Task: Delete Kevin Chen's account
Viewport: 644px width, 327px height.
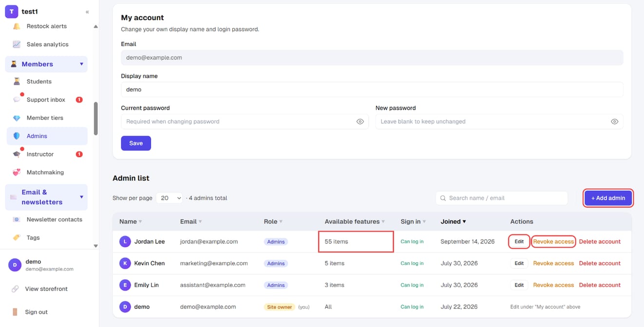Action: (x=600, y=263)
